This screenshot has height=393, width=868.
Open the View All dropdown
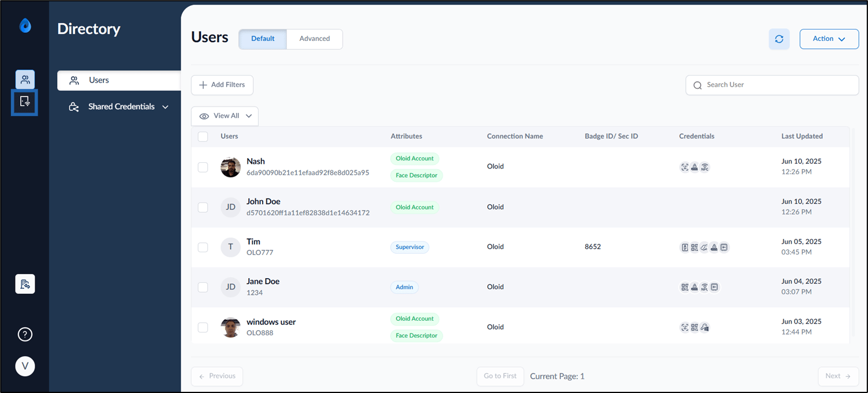(x=225, y=116)
